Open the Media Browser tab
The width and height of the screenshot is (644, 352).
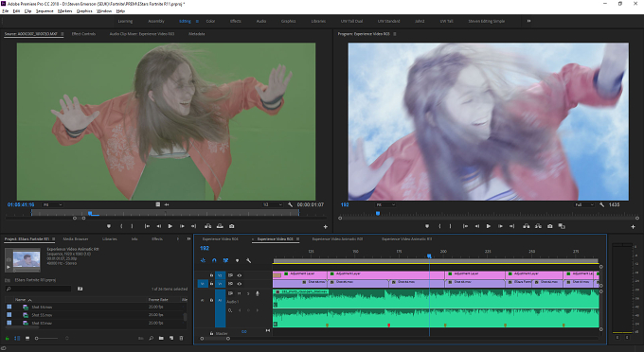76,238
